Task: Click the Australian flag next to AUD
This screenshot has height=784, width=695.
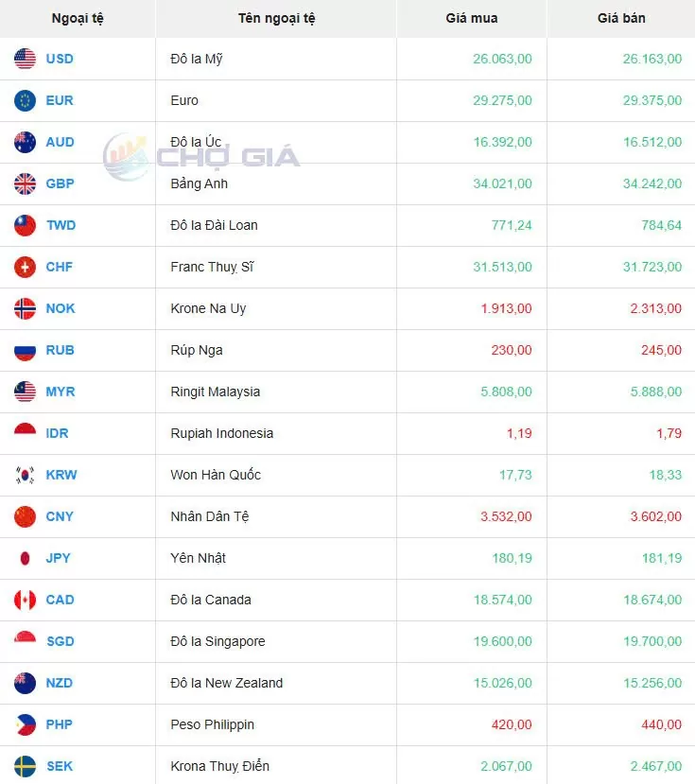Action: click(25, 142)
